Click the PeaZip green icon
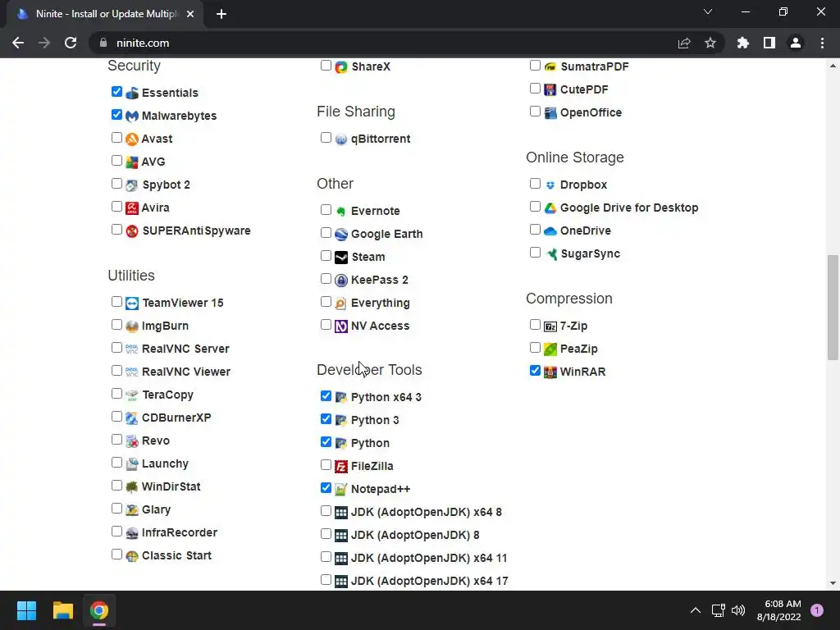This screenshot has height=630, width=840. click(550, 349)
